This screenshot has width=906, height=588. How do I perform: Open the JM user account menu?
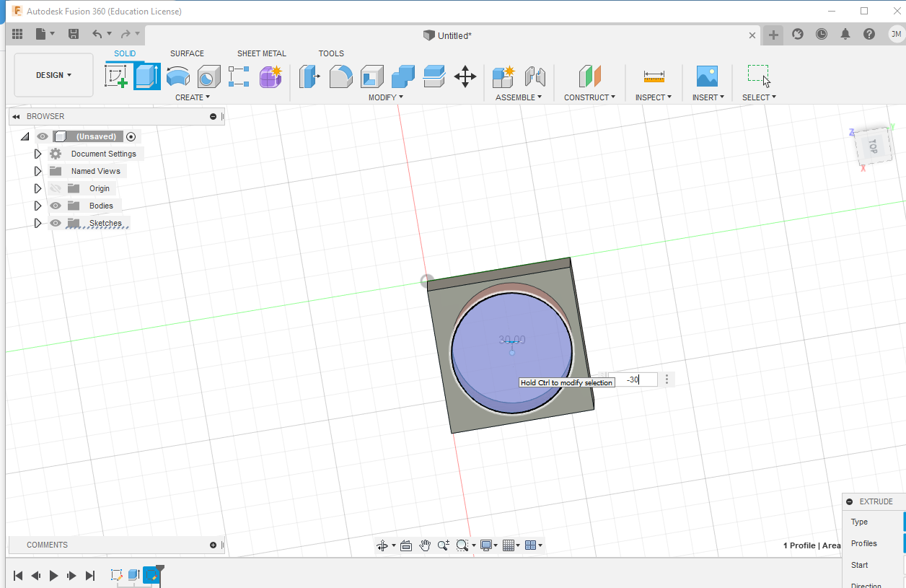point(896,34)
